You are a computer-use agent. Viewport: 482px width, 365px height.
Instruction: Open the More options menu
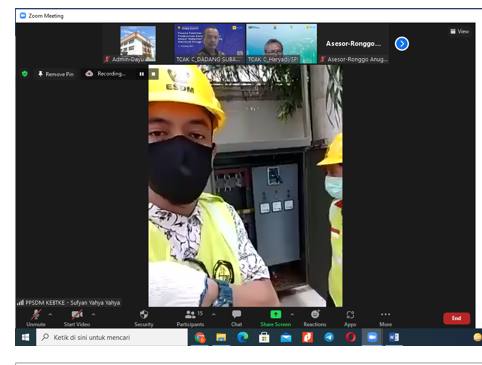[386, 318]
